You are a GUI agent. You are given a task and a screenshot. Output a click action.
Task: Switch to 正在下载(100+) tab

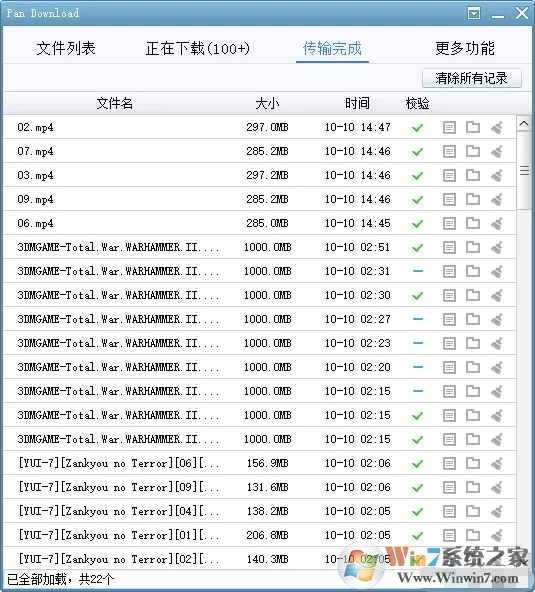(x=197, y=48)
